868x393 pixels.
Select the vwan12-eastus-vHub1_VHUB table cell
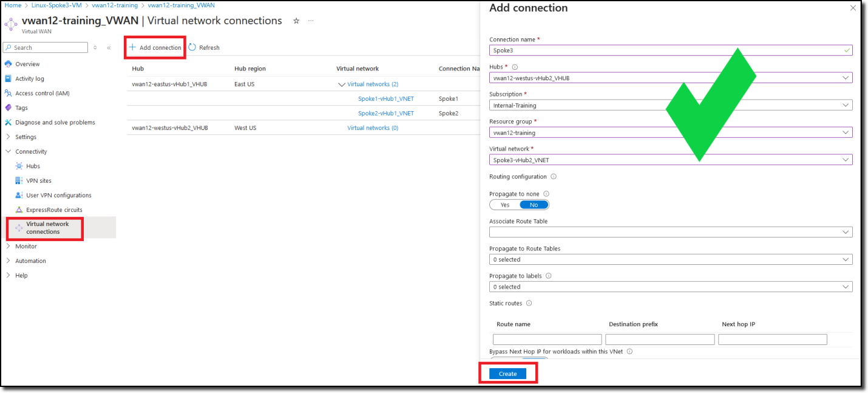(169, 84)
